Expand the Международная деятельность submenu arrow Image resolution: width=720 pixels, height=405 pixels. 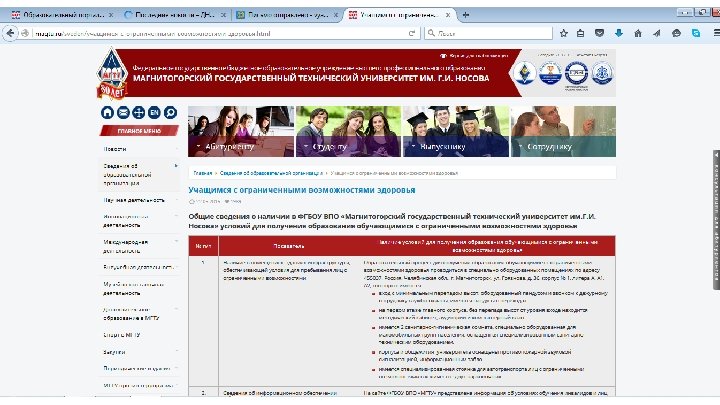click(x=177, y=242)
